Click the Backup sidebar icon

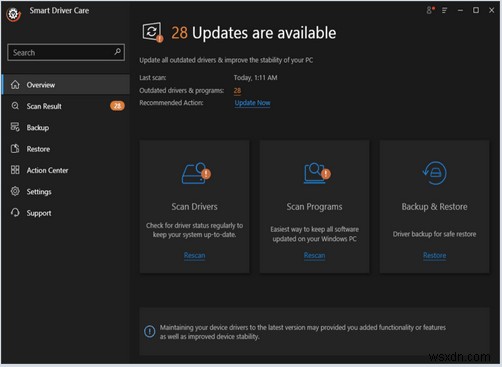pyautogui.click(x=15, y=127)
